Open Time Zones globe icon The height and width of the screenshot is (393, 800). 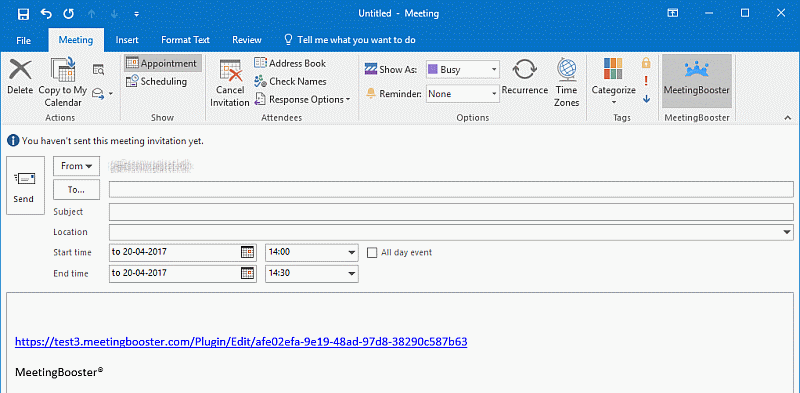(x=567, y=70)
